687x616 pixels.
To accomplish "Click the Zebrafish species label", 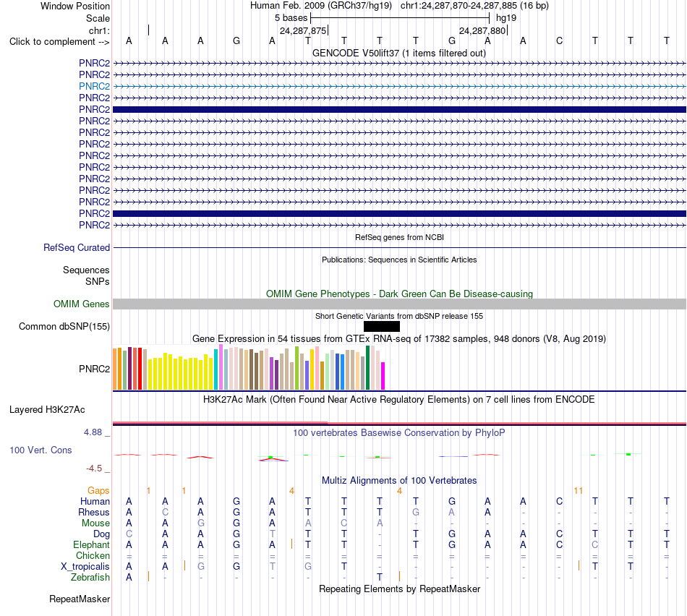I will (x=90, y=578).
